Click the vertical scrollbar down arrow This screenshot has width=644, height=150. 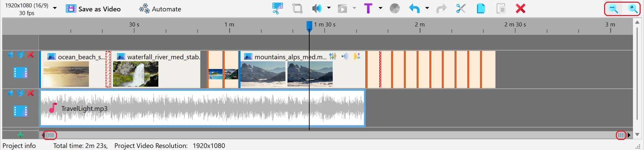[x=637, y=134]
